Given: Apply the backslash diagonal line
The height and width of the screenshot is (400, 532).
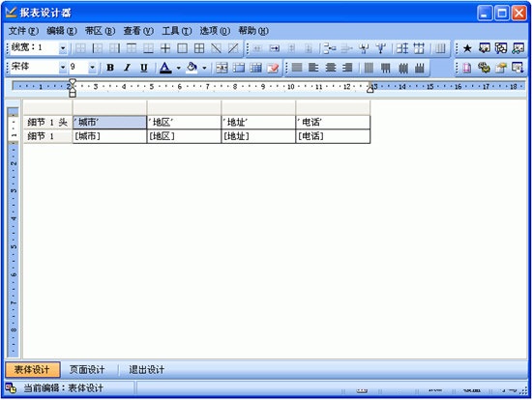Looking at the screenshot, I should pos(216,48).
